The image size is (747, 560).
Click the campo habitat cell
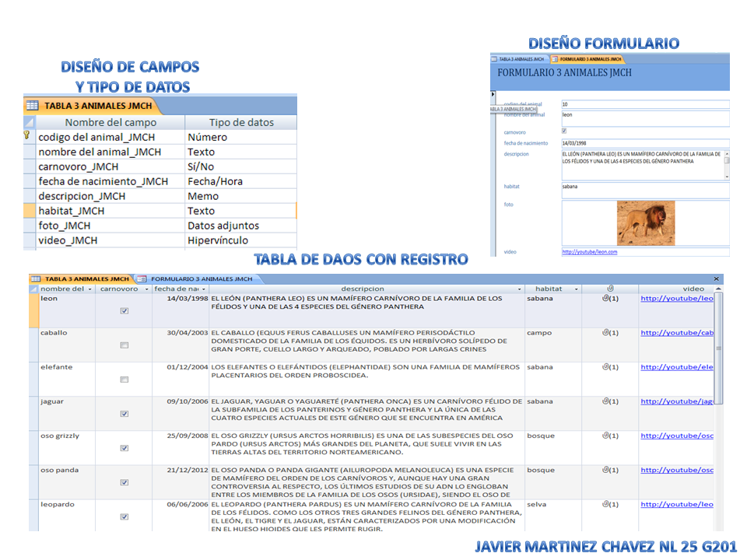click(x=553, y=345)
